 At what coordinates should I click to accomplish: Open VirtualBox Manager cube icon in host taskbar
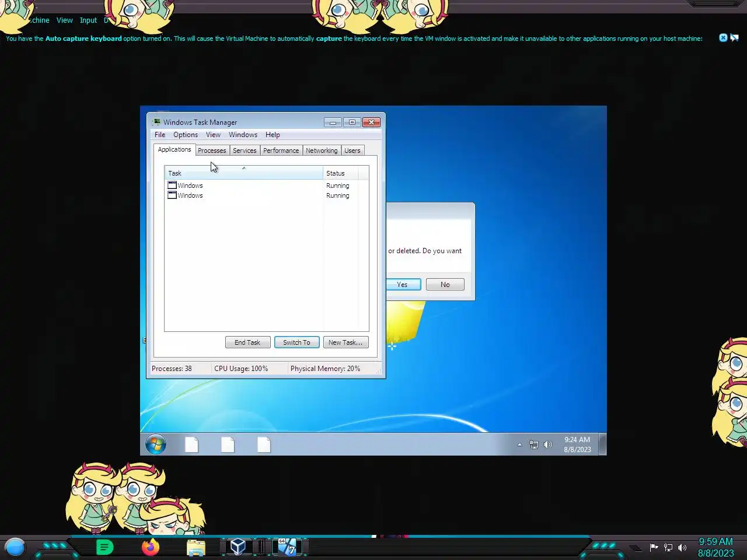[238, 547]
